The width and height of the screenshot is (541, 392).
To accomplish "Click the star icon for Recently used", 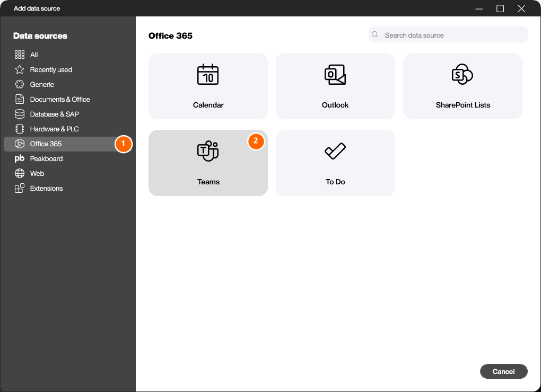I will (x=20, y=69).
